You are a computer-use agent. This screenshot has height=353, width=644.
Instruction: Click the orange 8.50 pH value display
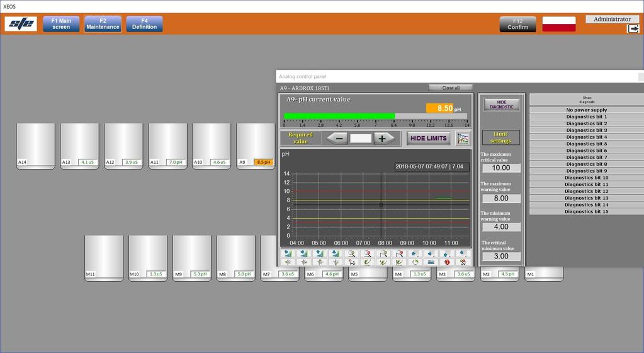click(x=439, y=108)
